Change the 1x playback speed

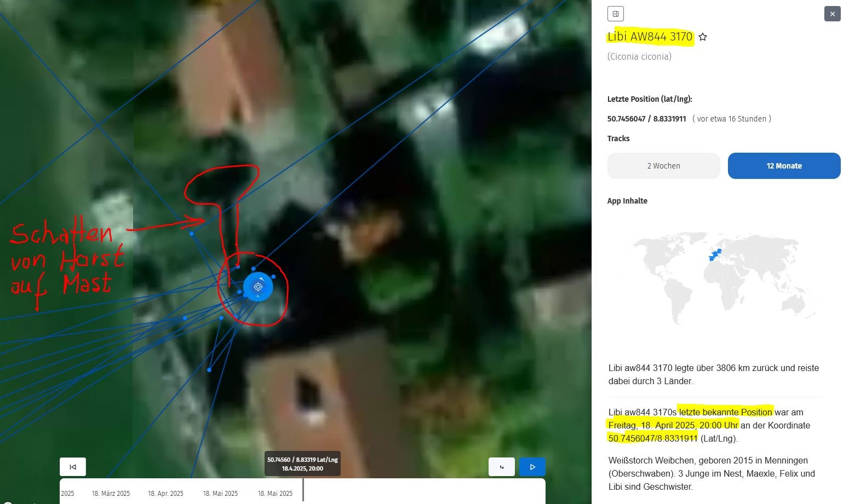pos(501,467)
